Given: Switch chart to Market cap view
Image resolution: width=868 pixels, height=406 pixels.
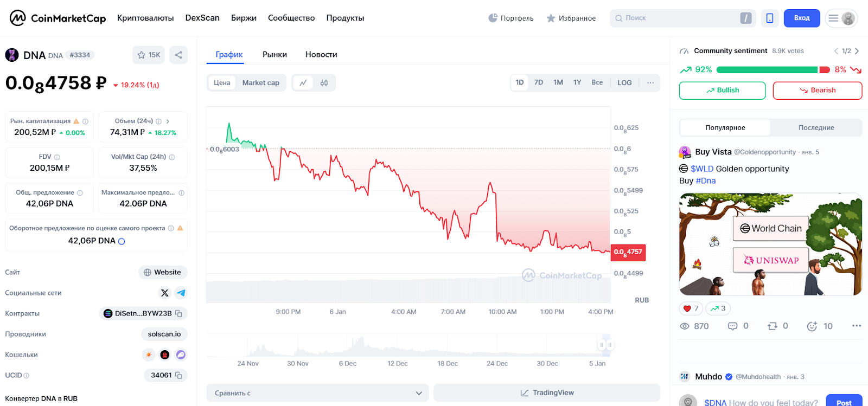Looking at the screenshot, I should click(261, 83).
